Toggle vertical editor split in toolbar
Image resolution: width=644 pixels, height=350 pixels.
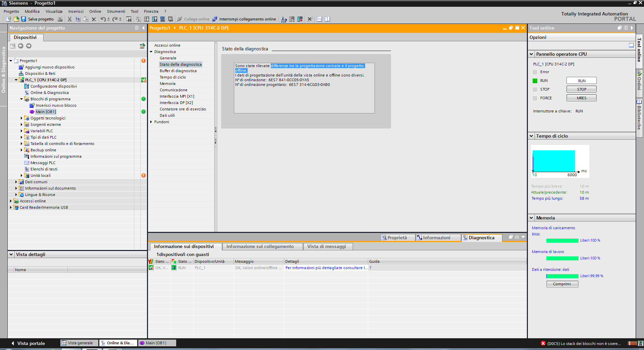click(x=328, y=19)
